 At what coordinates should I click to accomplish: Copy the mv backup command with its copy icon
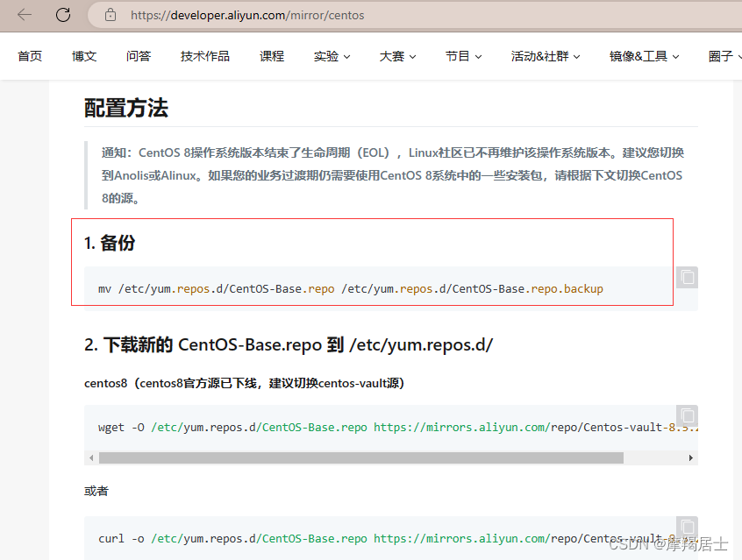point(687,277)
